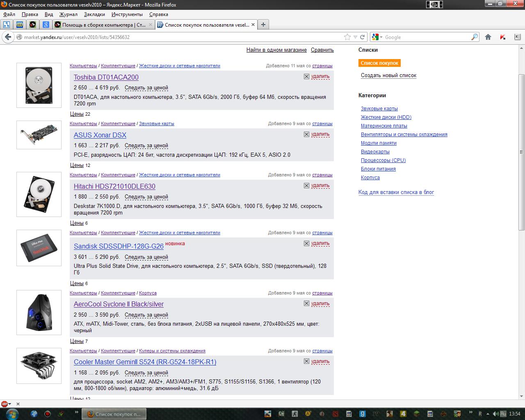Image resolution: width=525 pixels, height=420 pixels.
Task: Open 'Видеокарты' category link
Action: (375, 152)
